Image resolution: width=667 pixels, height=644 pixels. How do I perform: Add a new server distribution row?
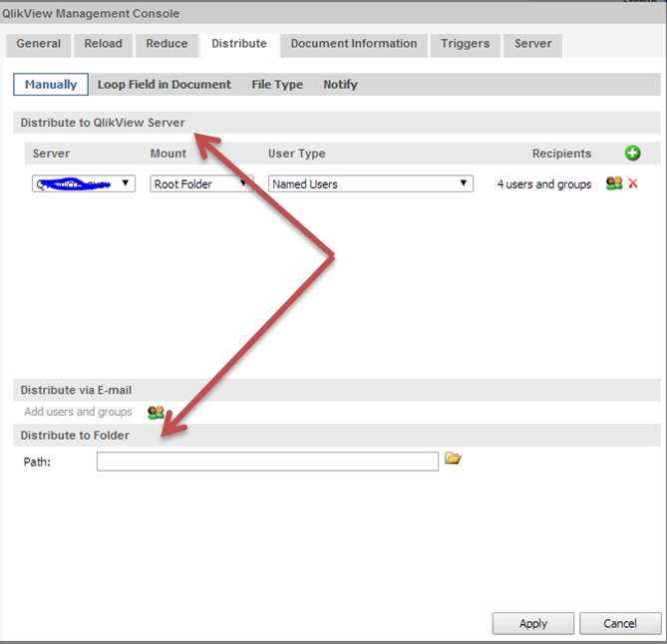coord(632,154)
